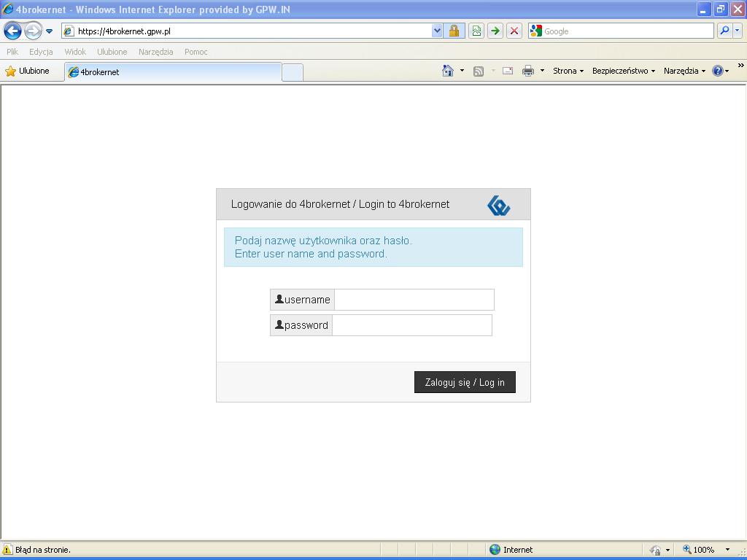Image resolution: width=747 pixels, height=560 pixels.
Task: Select the 4brokernet tab
Action: point(172,72)
